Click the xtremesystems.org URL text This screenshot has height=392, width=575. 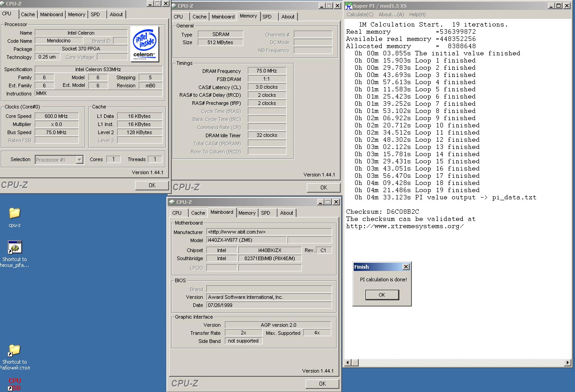[405, 226]
